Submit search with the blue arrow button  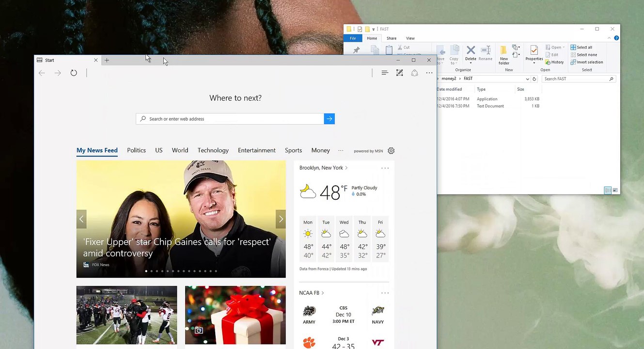pyautogui.click(x=330, y=119)
